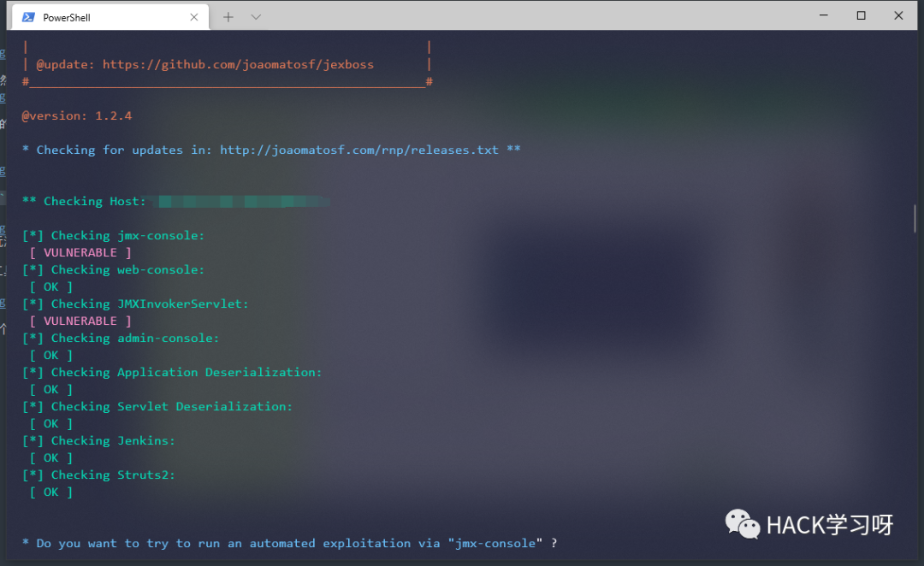
Task: Close the terminal window
Action: (x=898, y=15)
